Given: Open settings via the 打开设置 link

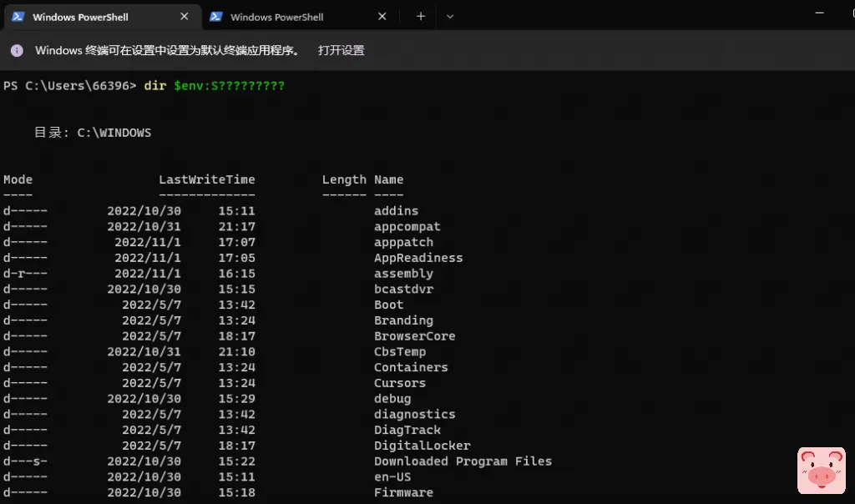Looking at the screenshot, I should (x=341, y=51).
